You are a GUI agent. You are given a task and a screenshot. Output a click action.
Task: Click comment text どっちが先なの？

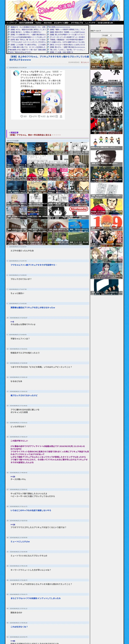coord(18,427)
